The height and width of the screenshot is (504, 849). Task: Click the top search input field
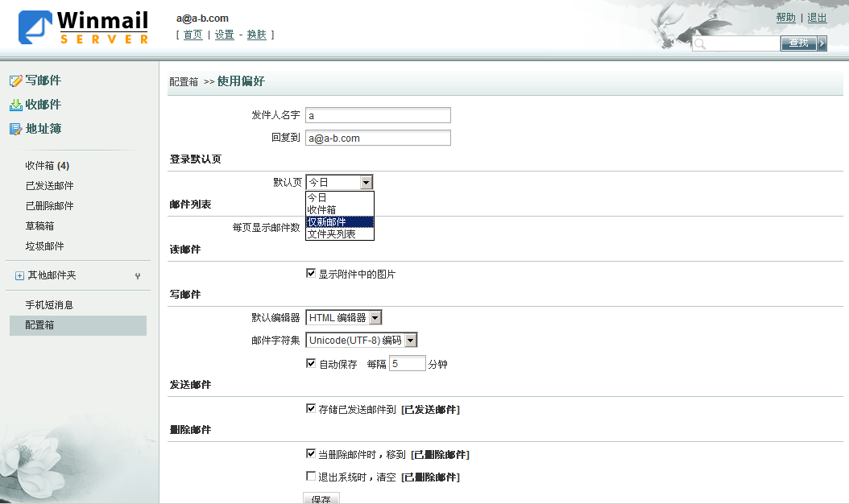736,43
